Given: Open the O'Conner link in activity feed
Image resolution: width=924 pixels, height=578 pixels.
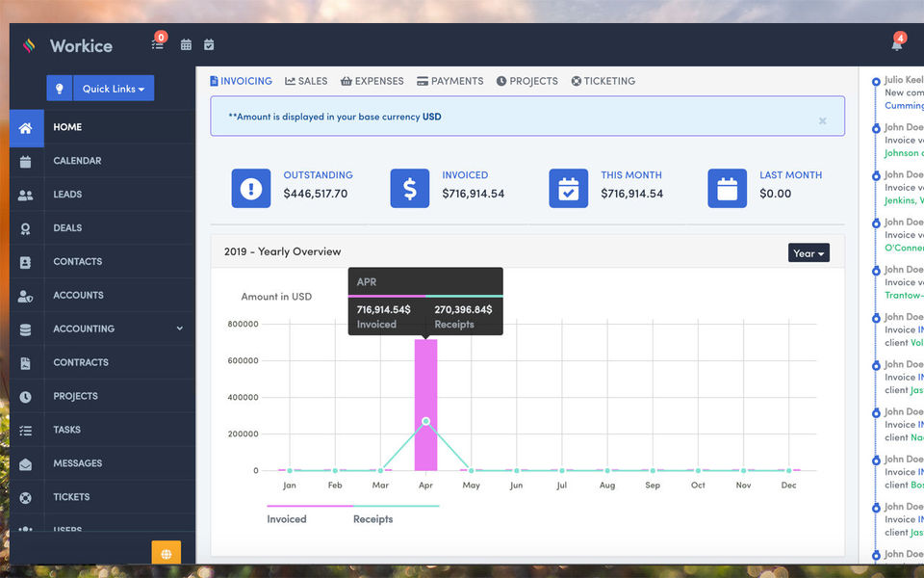Looking at the screenshot, I should tap(904, 248).
